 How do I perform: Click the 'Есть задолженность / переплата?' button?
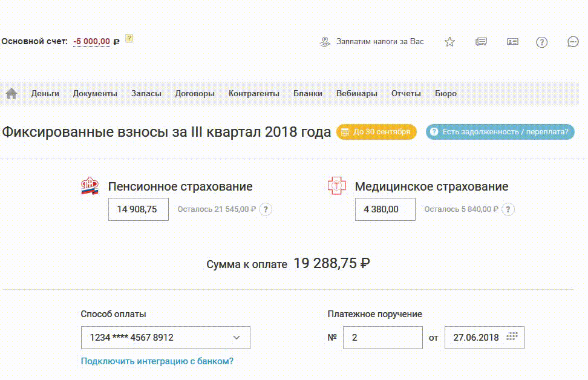tap(500, 132)
